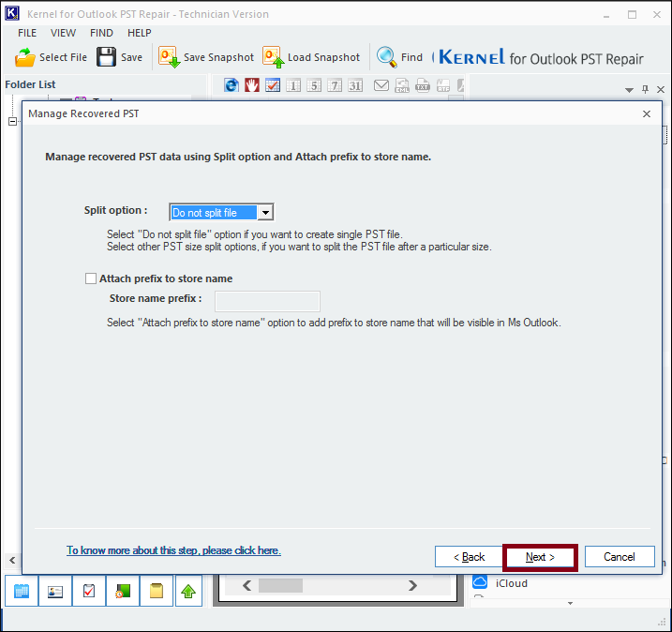672x632 pixels.
Task: Open the right pane options dropdown arrow
Action: tap(629, 90)
